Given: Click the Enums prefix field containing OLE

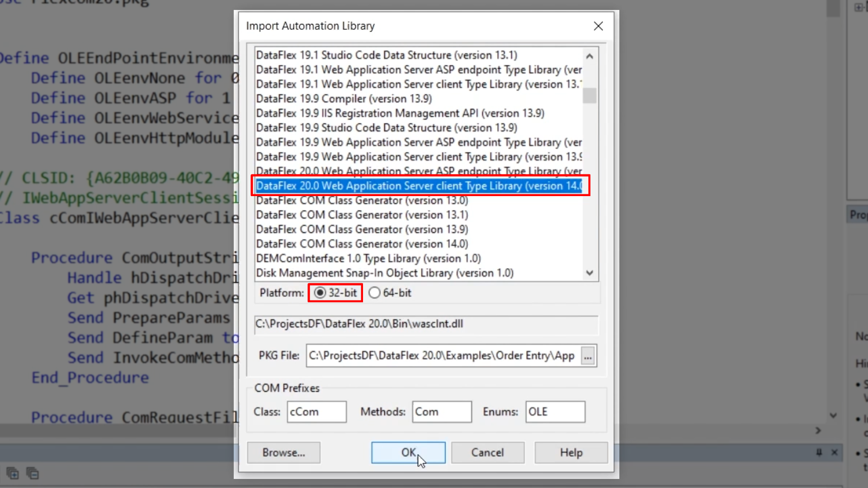Looking at the screenshot, I should coord(555,412).
